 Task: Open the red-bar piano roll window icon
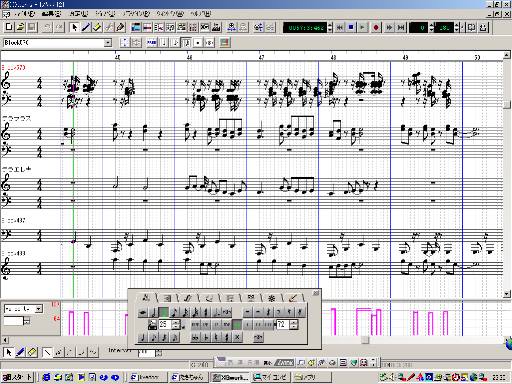click(147, 27)
